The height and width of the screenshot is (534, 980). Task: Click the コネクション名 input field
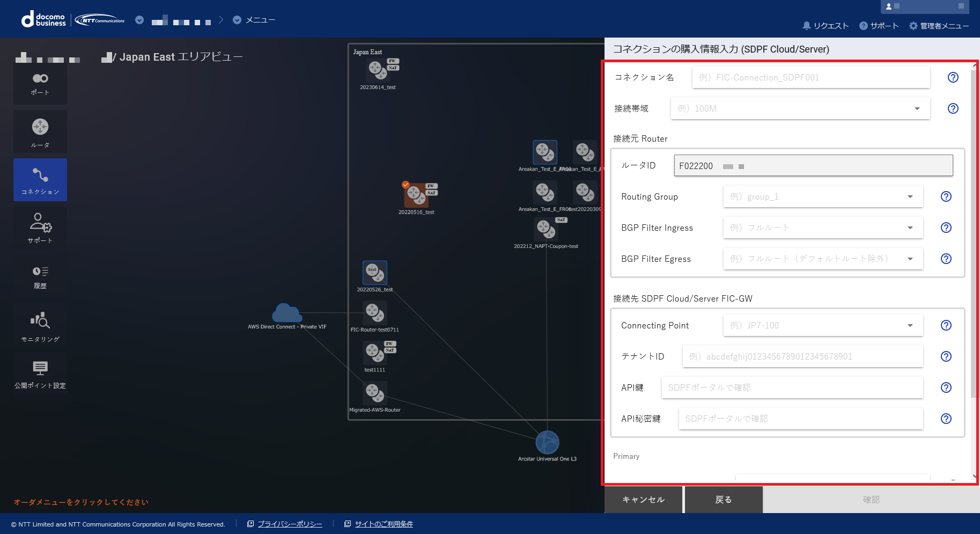[x=811, y=77]
